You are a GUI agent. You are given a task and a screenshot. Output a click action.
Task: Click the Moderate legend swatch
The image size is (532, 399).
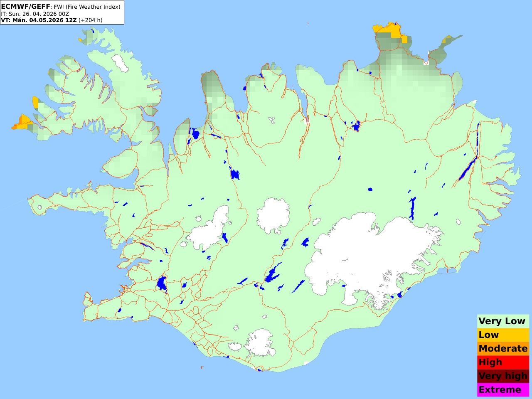503,348
